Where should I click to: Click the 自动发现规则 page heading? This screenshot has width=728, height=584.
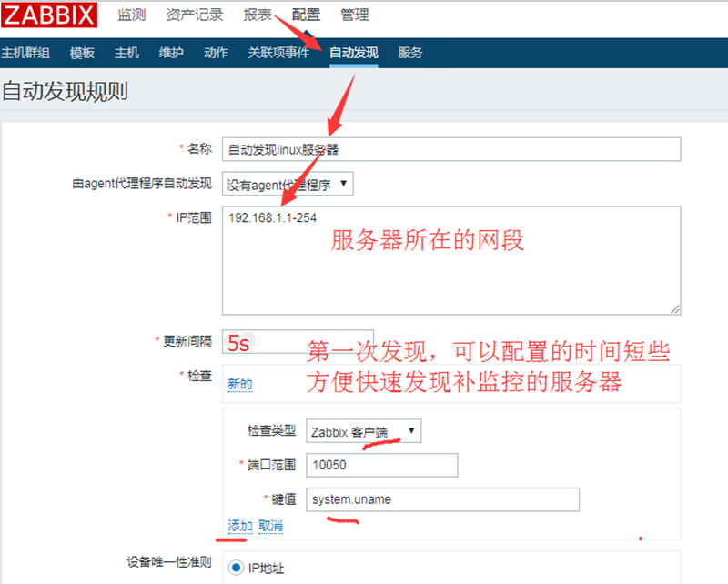pos(65,91)
